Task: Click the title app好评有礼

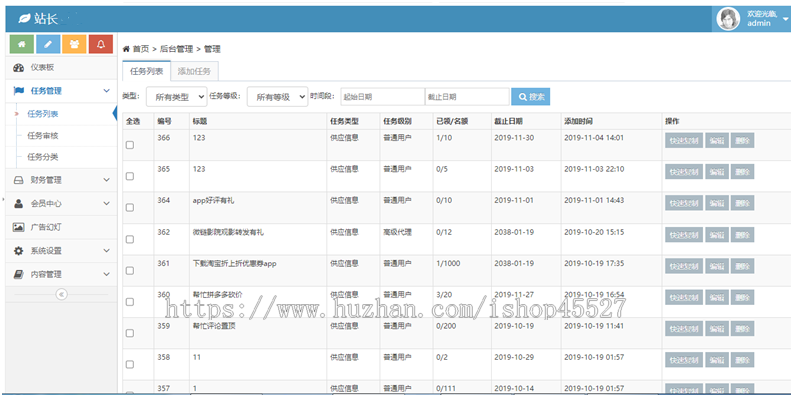Action: [213, 200]
